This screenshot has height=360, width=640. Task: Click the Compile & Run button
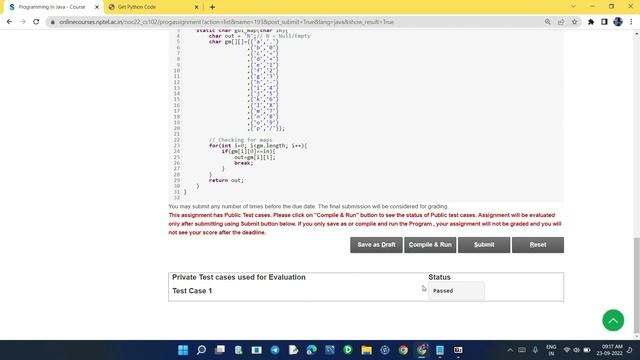(430, 245)
